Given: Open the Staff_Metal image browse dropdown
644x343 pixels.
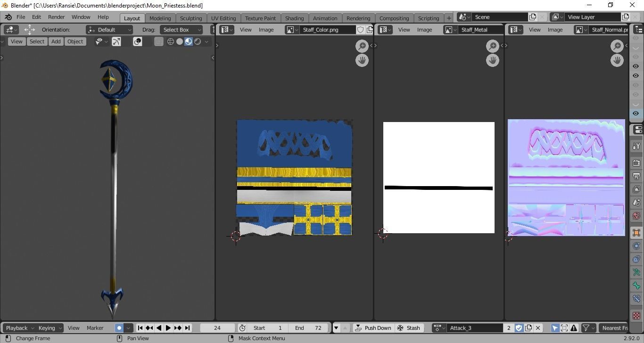Looking at the screenshot, I should pos(450,30).
